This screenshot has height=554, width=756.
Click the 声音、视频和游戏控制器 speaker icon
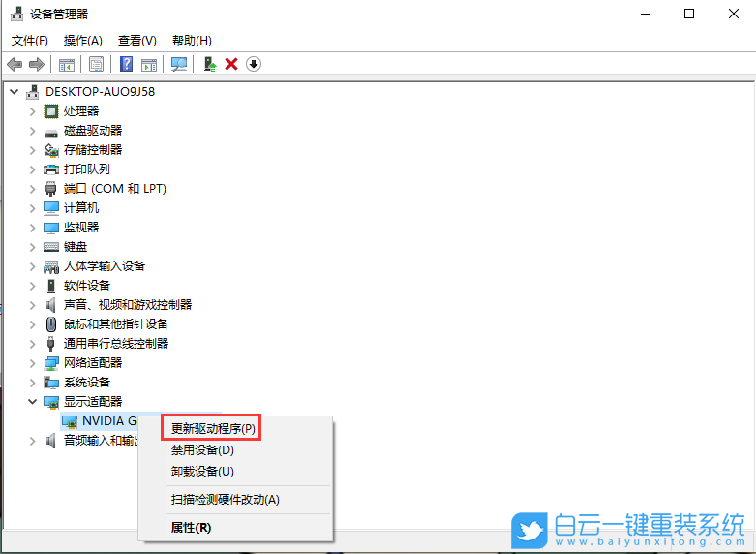click(51, 305)
